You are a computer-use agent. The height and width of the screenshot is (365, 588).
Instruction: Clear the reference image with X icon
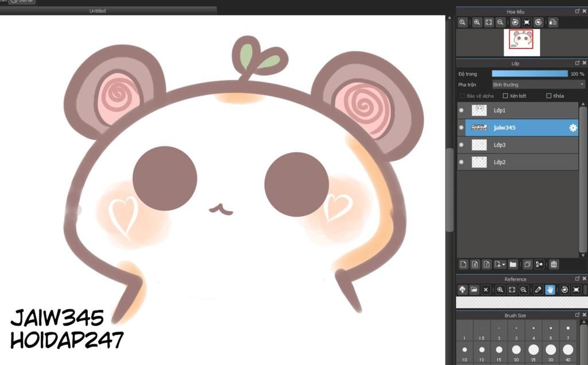point(486,290)
